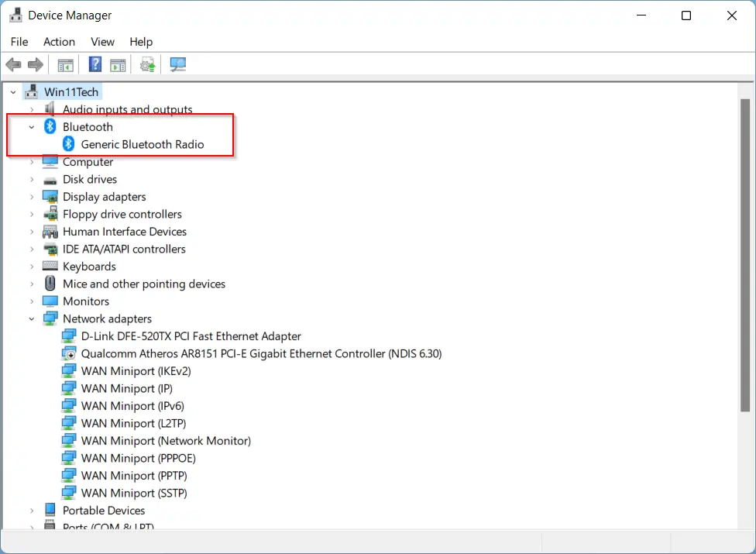Screen dimensions: 756x554
Task: Click the IDE ATA/ATAPI controllers icon
Action: point(50,249)
